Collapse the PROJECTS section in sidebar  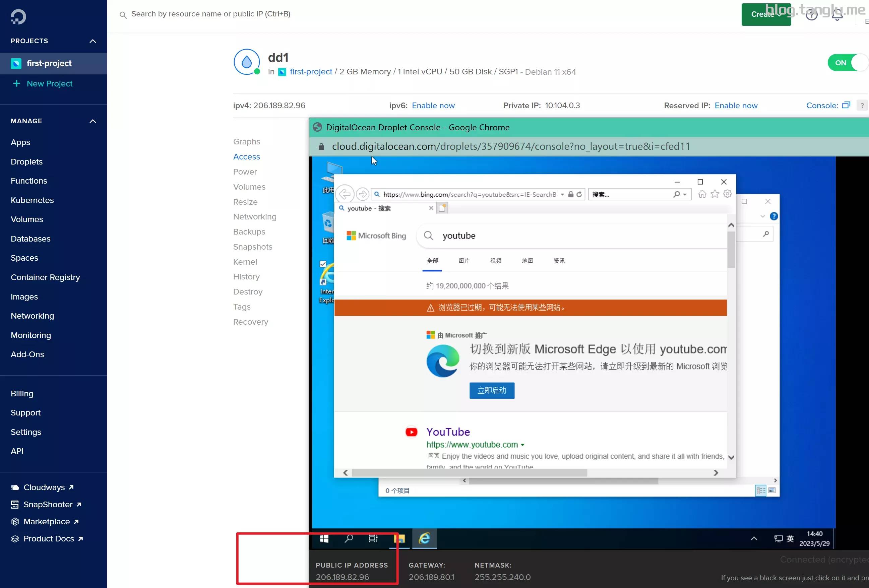92,41
